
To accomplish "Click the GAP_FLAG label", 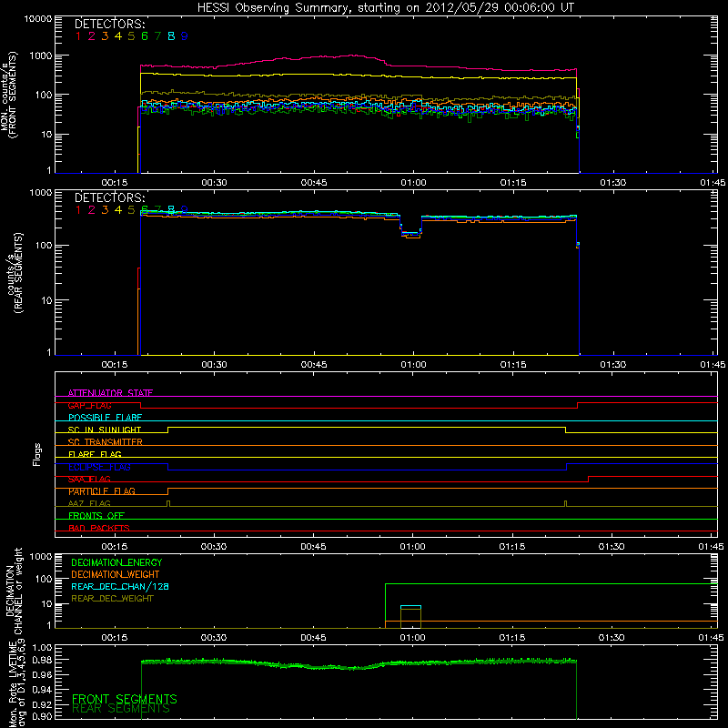I will click(89, 405).
